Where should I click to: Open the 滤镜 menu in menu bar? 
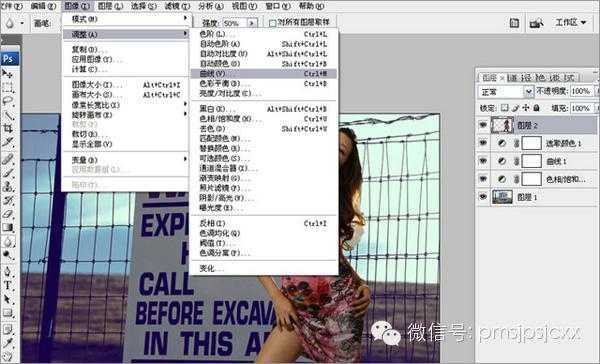pos(177,6)
